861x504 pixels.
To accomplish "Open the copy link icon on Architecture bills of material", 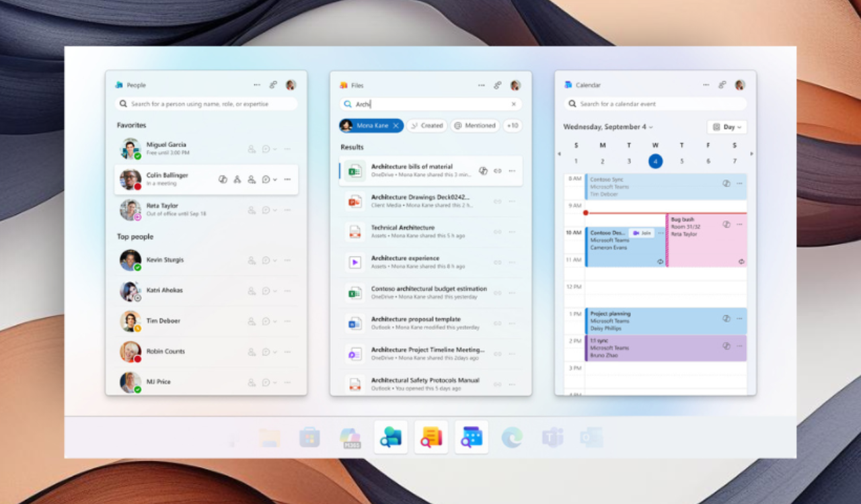I will 498,171.
